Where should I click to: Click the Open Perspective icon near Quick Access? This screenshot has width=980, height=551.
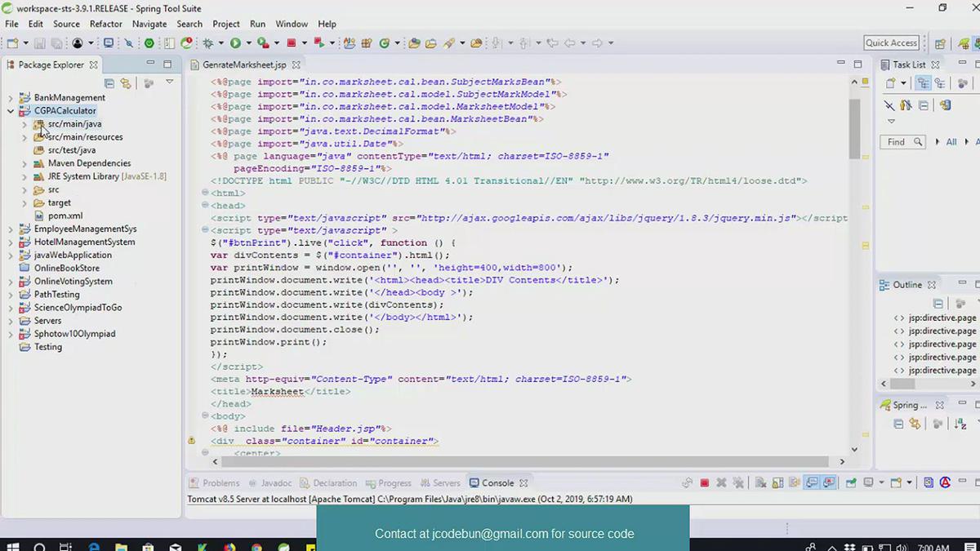tap(940, 43)
